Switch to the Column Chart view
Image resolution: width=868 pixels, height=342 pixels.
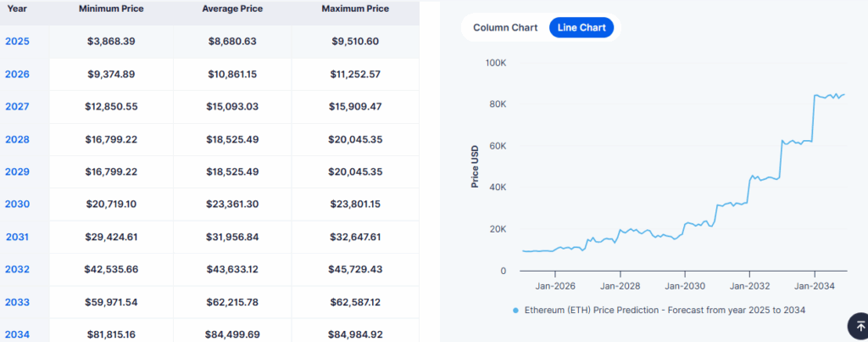coord(505,27)
